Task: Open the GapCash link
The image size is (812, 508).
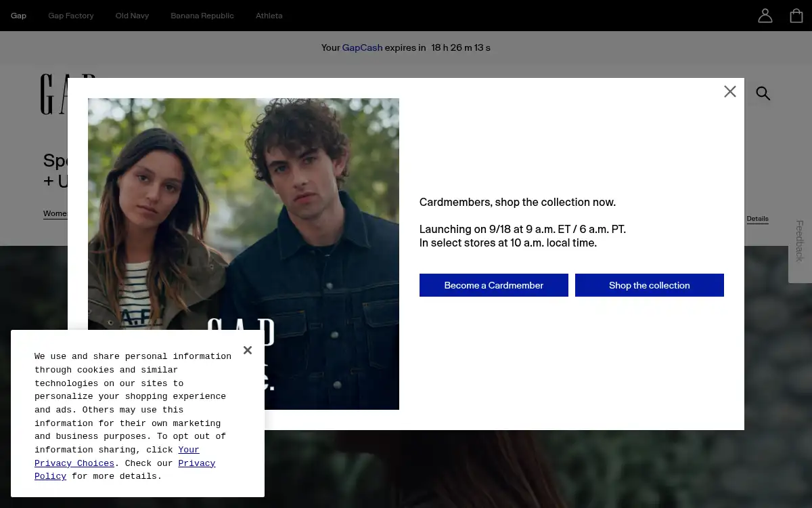Action: 362,47
